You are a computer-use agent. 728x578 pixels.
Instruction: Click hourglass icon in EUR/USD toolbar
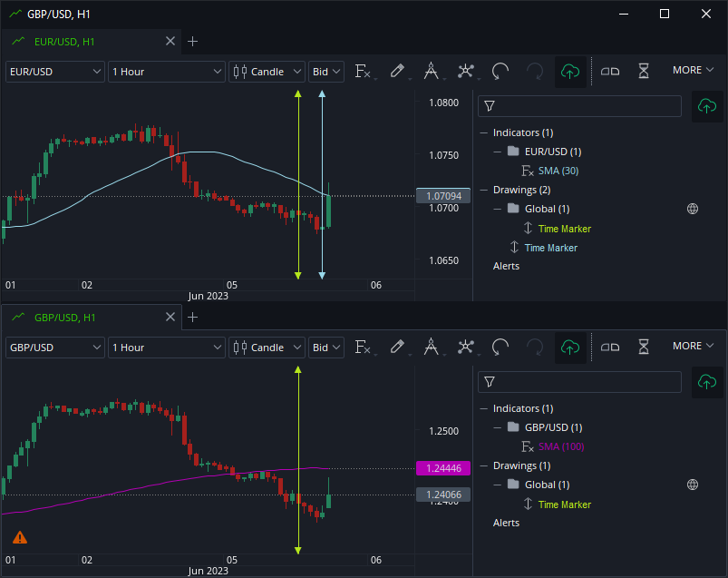pyautogui.click(x=644, y=71)
